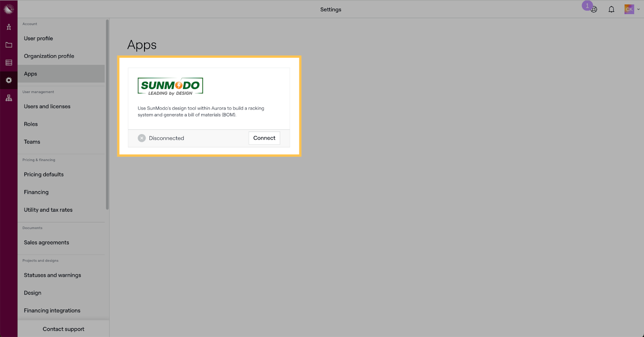Open Utility and tax rates
The width and height of the screenshot is (644, 337).
(x=48, y=210)
